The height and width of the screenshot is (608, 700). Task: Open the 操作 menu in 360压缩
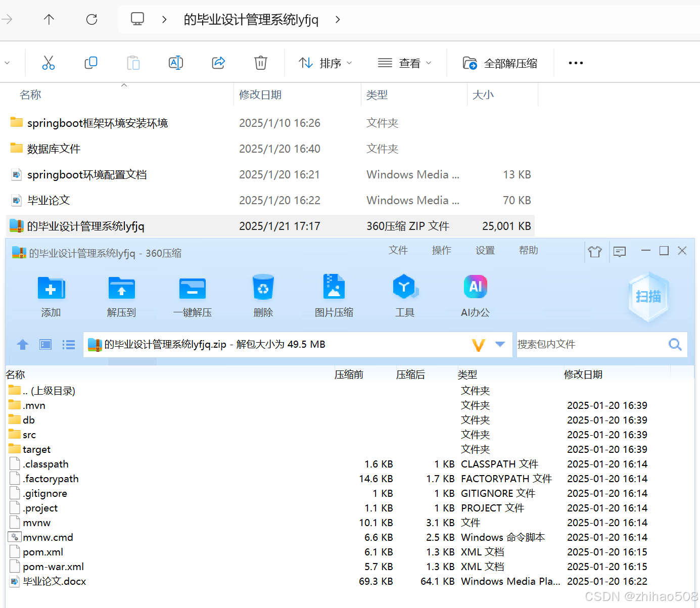pos(442,250)
